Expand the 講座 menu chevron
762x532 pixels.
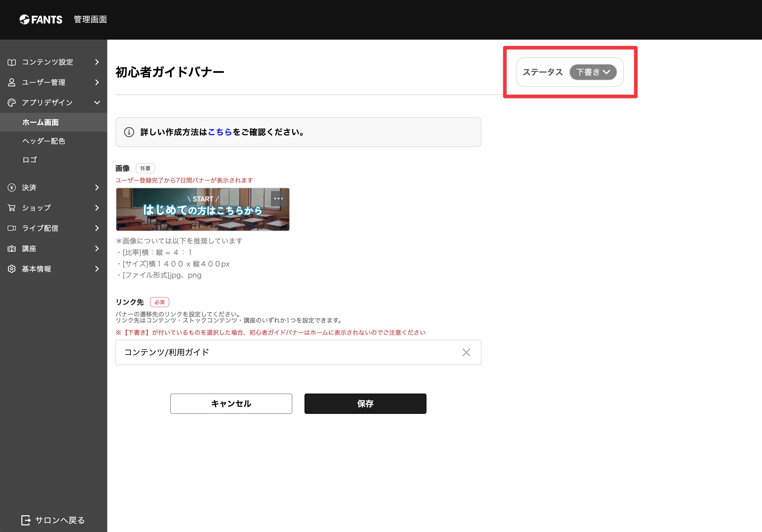pos(97,248)
